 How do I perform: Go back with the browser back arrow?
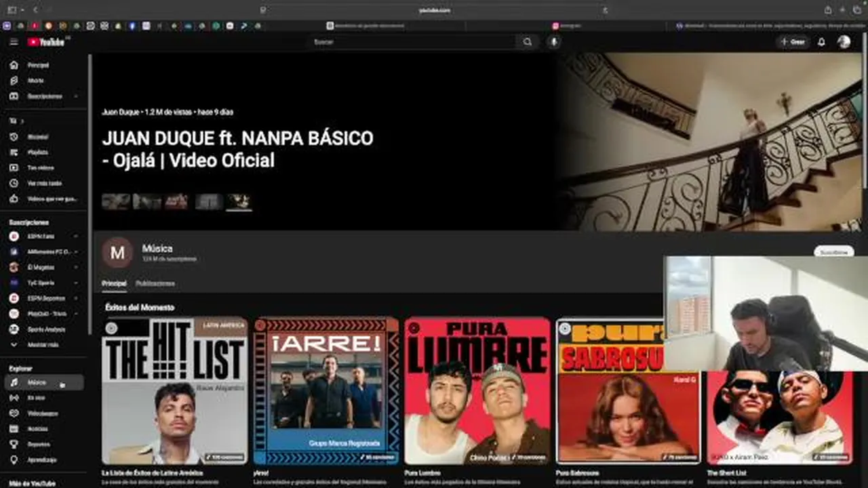[x=35, y=10]
